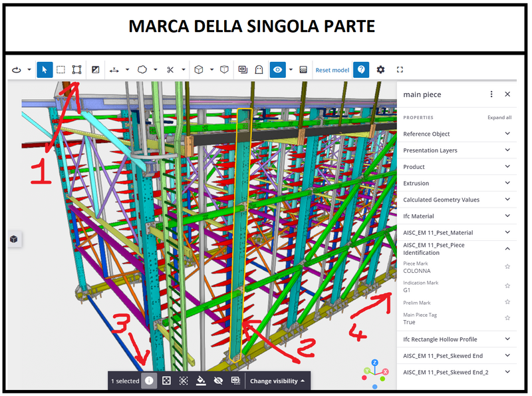The image size is (532, 396).
Task: Click the clip to selection scissors icon
Action: tap(184, 381)
